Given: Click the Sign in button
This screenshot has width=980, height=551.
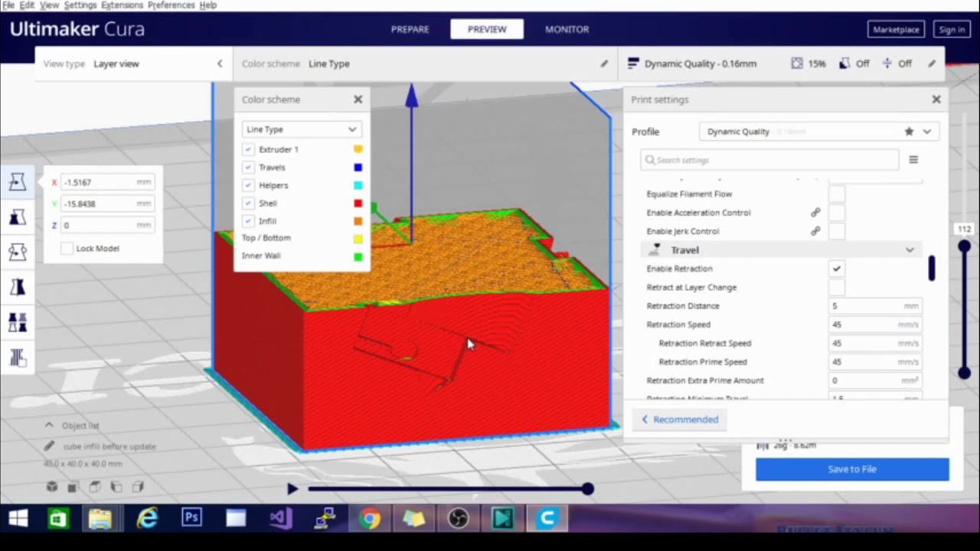Looking at the screenshot, I should [952, 30].
